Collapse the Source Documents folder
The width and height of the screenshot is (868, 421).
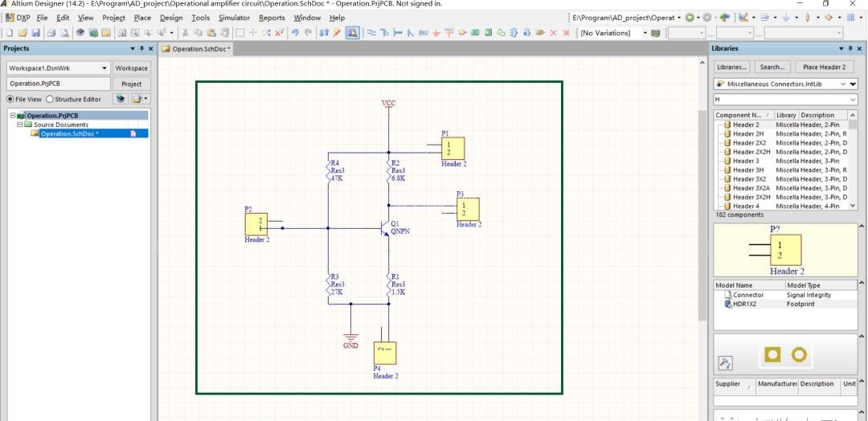19,125
